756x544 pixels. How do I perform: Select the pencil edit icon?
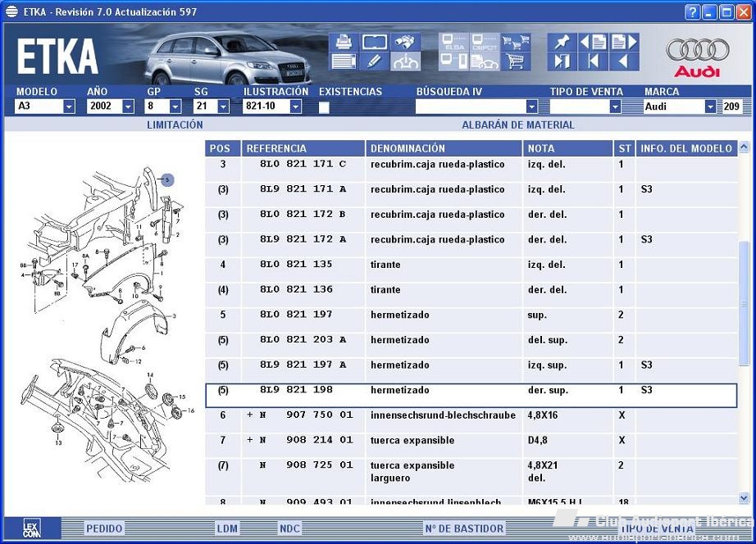click(374, 61)
